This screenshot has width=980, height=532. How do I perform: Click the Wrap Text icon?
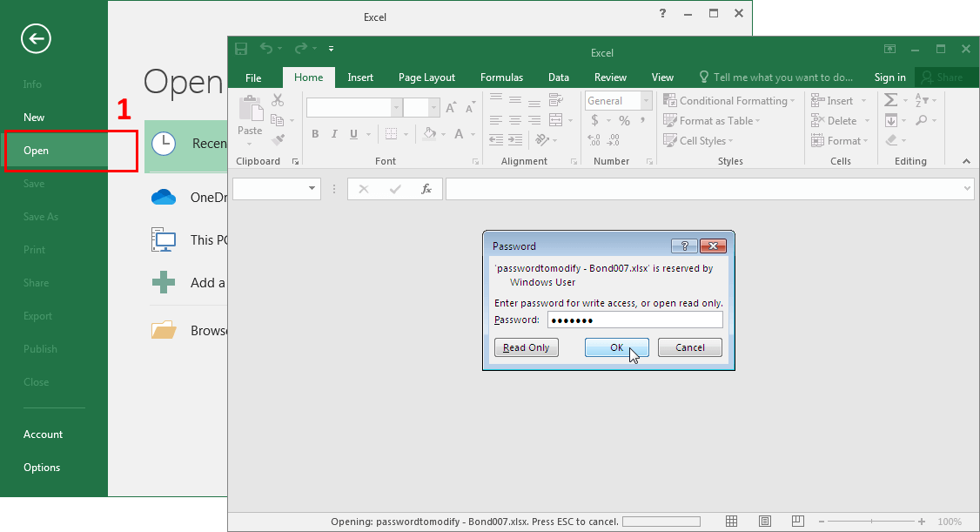tap(555, 100)
